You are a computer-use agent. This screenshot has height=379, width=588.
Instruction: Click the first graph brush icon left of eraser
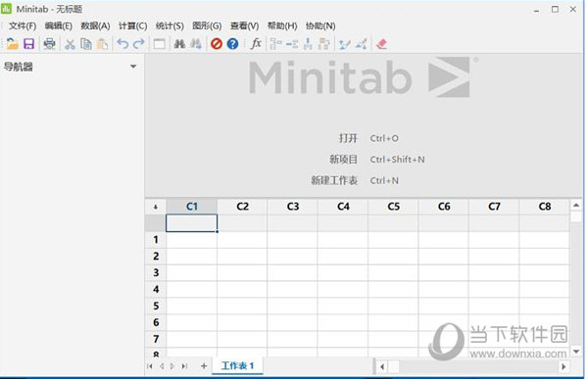344,44
